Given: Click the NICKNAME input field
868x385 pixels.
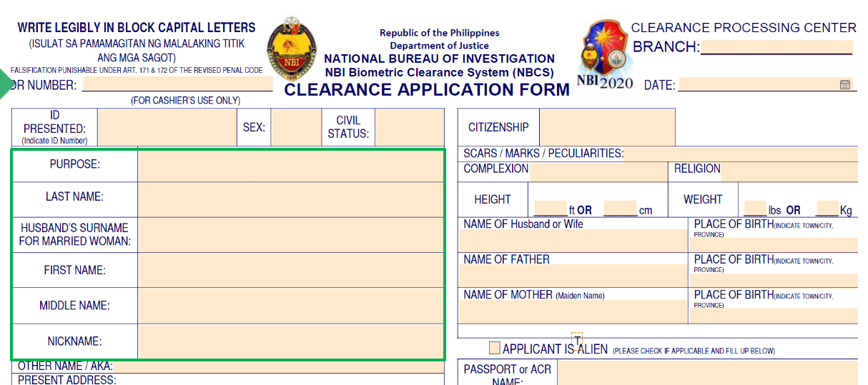Looking at the screenshot, I should coord(290,341).
